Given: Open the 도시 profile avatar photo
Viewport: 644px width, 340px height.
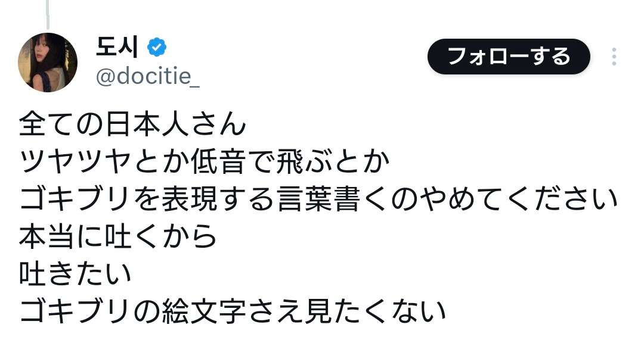Looking at the screenshot, I should click(48, 63).
